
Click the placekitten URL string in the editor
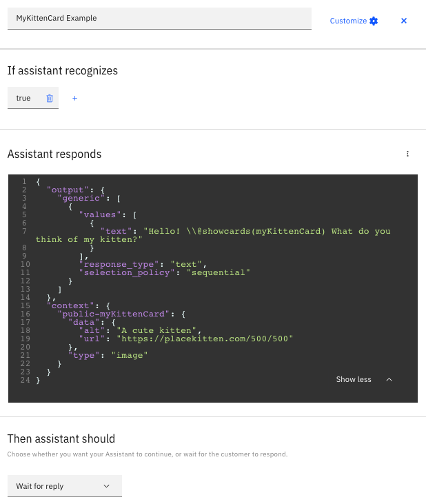(x=205, y=339)
